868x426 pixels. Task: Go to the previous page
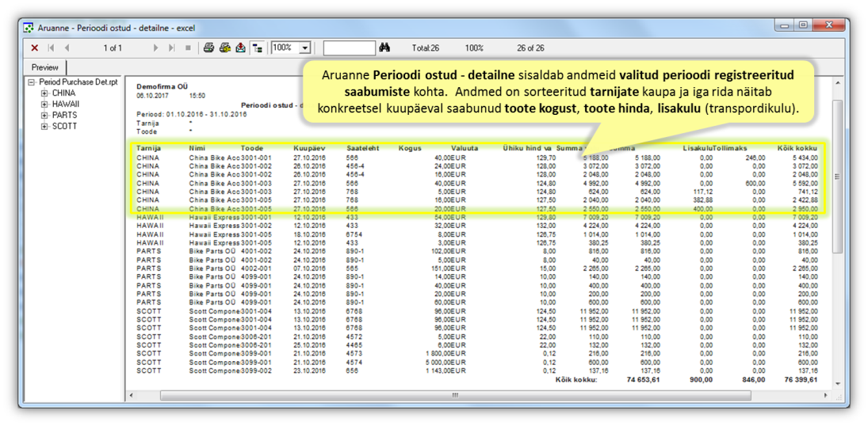67,48
